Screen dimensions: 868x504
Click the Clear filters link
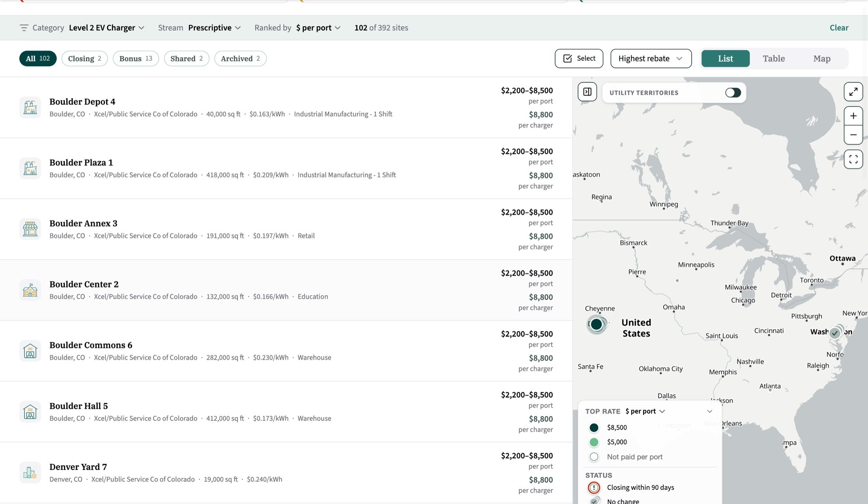point(839,28)
